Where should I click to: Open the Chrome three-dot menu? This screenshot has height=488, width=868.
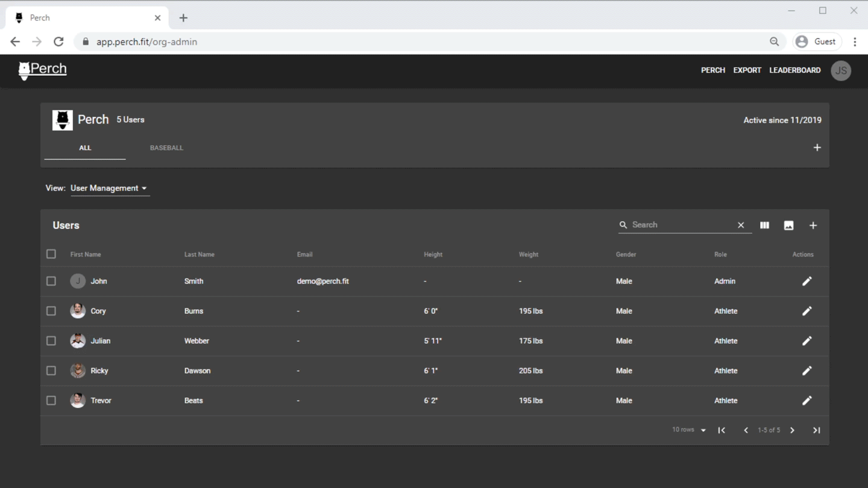click(x=855, y=42)
